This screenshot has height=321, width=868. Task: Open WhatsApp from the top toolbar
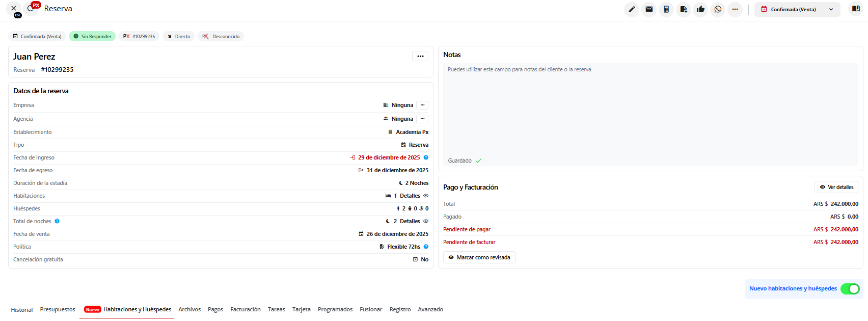[x=718, y=9]
